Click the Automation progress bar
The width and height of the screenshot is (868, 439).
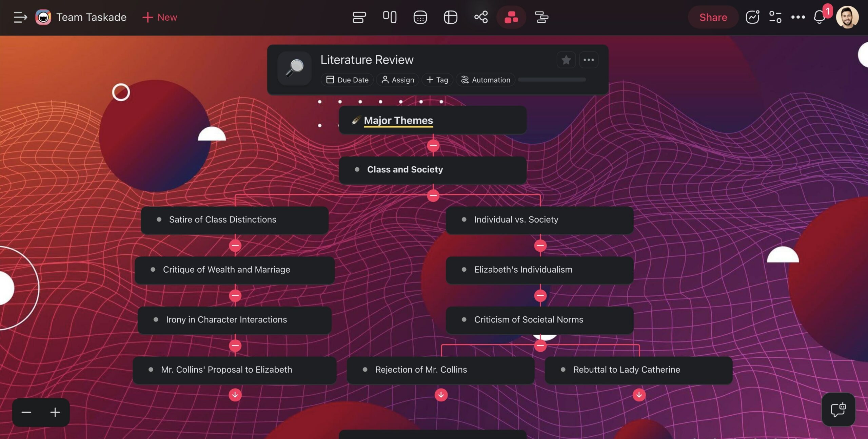coord(552,80)
